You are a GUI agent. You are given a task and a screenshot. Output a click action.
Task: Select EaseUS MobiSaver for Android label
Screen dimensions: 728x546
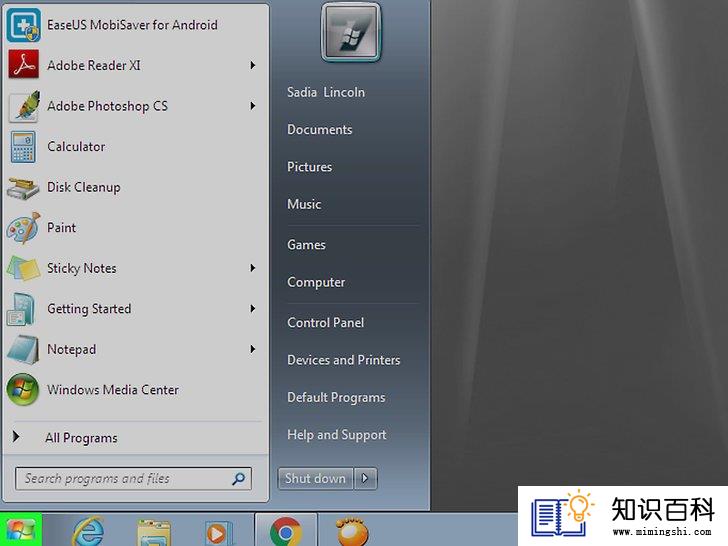coord(132,25)
